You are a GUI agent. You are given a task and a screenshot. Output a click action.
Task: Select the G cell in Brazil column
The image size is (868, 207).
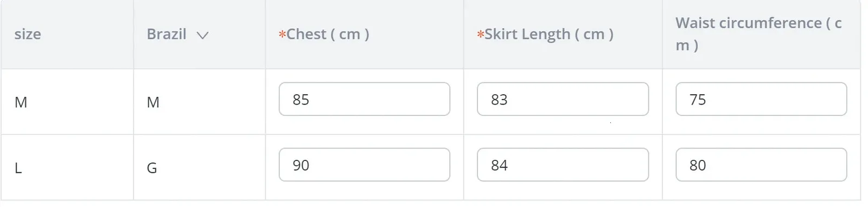(x=152, y=168)
